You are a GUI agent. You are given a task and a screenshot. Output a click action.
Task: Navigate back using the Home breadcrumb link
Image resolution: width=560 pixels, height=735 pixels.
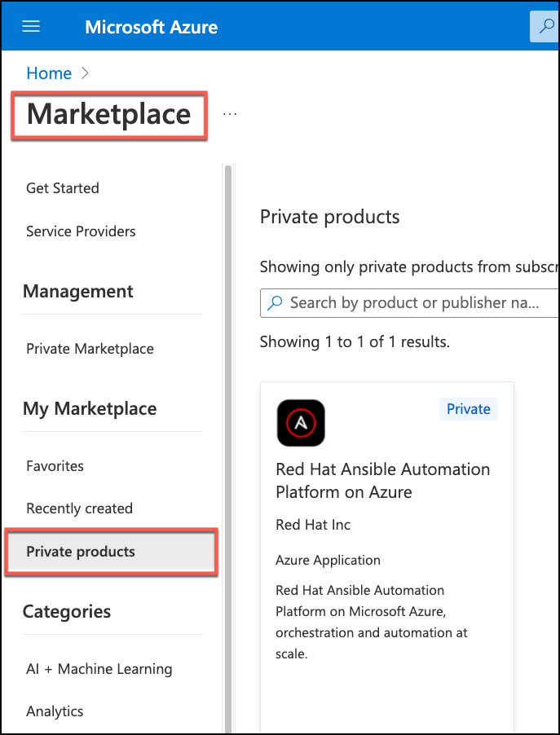coord(47,73)
